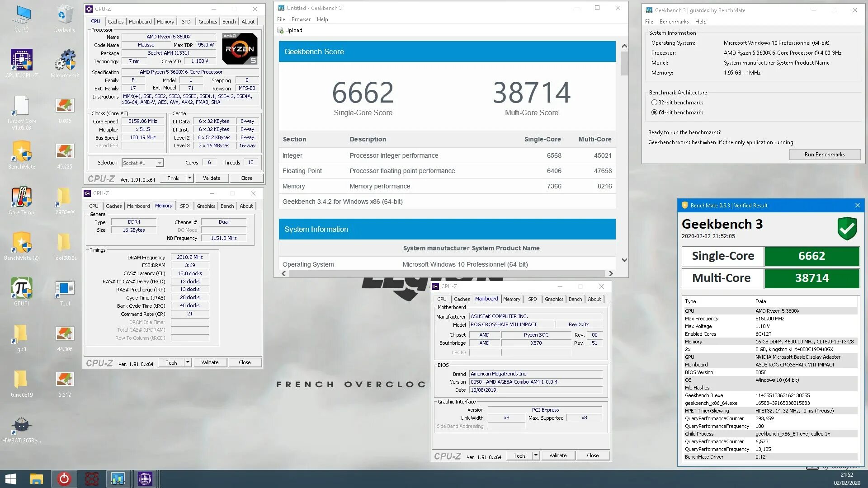Click the CPU-Z taskbar icon
The width and height of the screenshot is (868, 488).
pyautogui.click(x=145, y=479)
